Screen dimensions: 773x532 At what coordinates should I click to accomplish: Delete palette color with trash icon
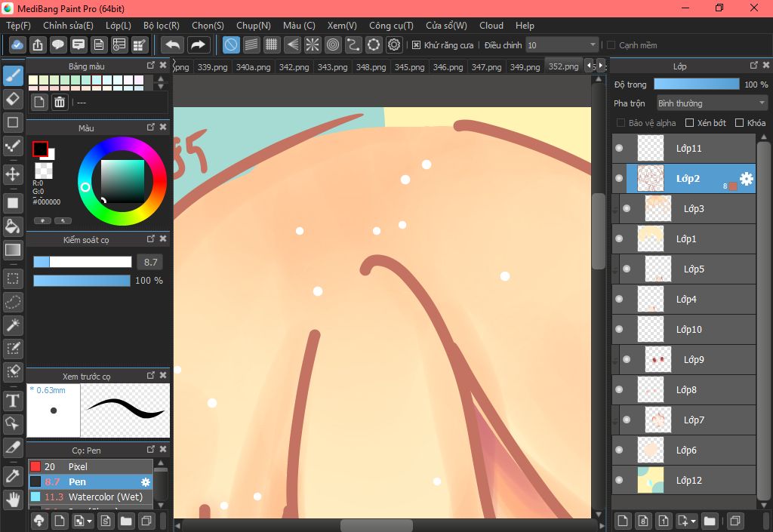point(60,102)
